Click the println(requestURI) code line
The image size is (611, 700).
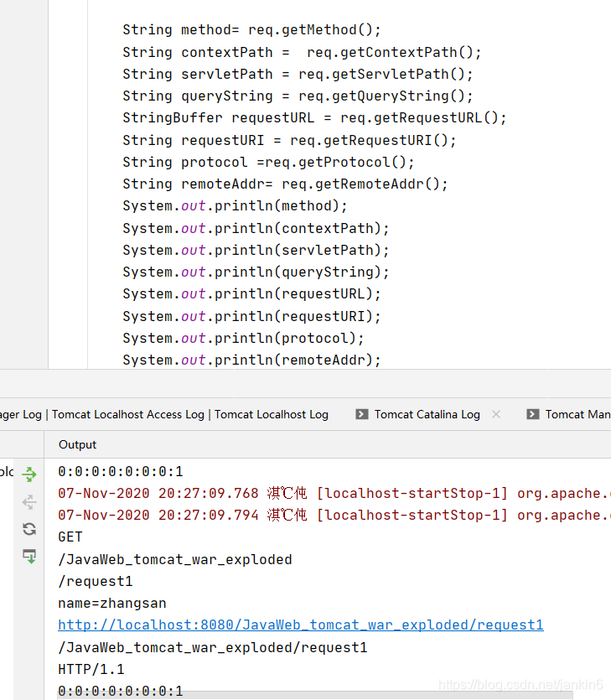pos(251,317)
